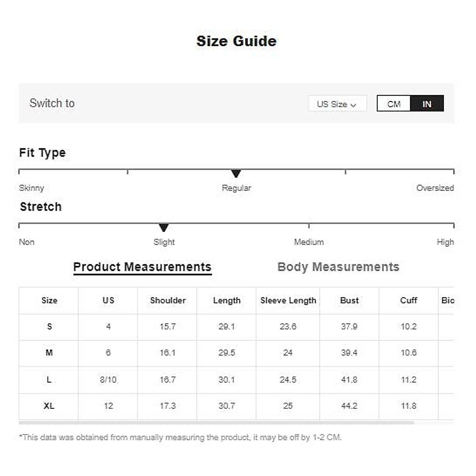Click the Fit Type Regular marker
Image resolution: width=476 pixels, height=476 pixels.
(x=236, y=173)
